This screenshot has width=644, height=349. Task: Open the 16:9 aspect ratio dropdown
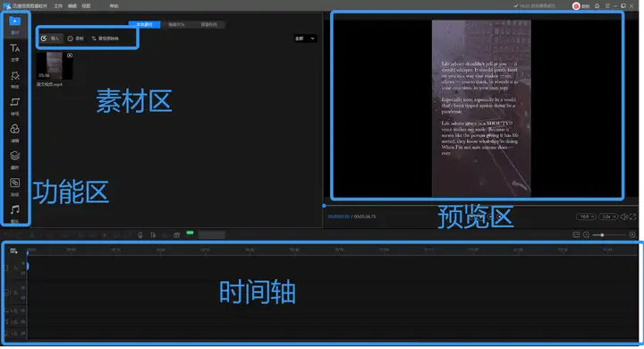tap(586, 217)
